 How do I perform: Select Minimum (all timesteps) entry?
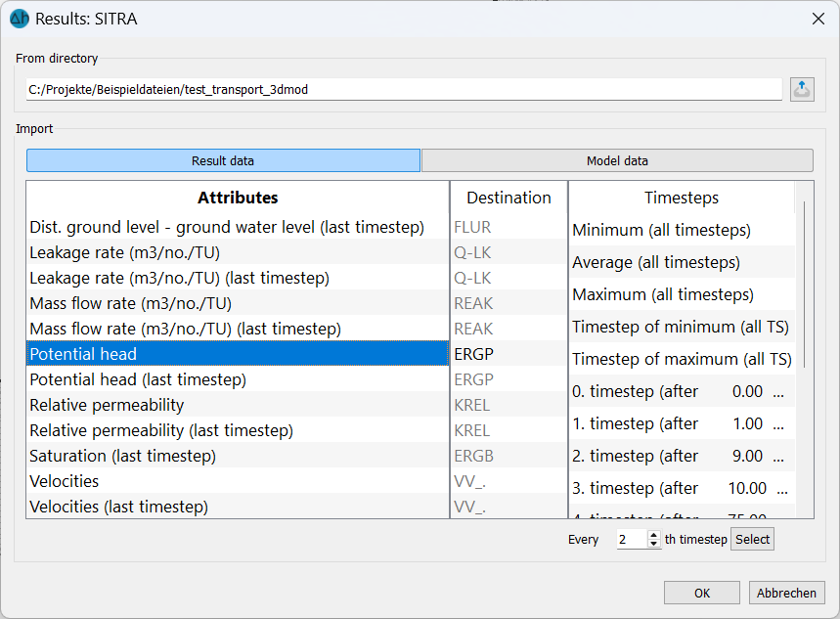click(682, 230)
